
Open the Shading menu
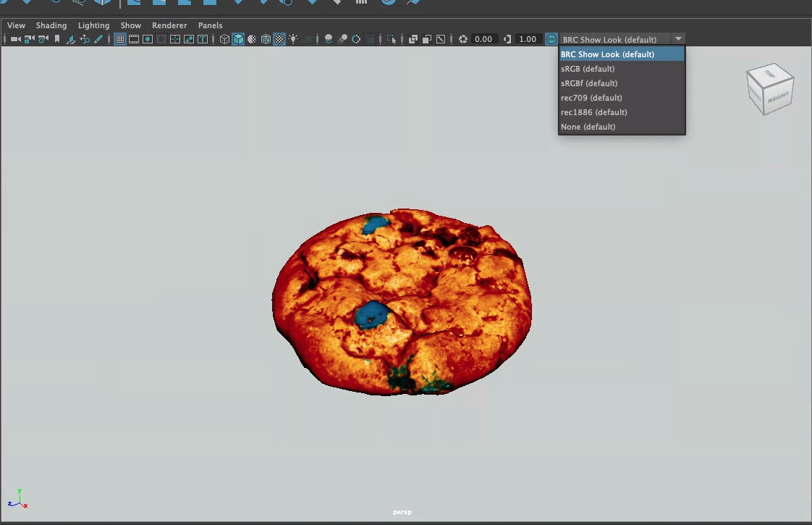(x=51, y=25)
